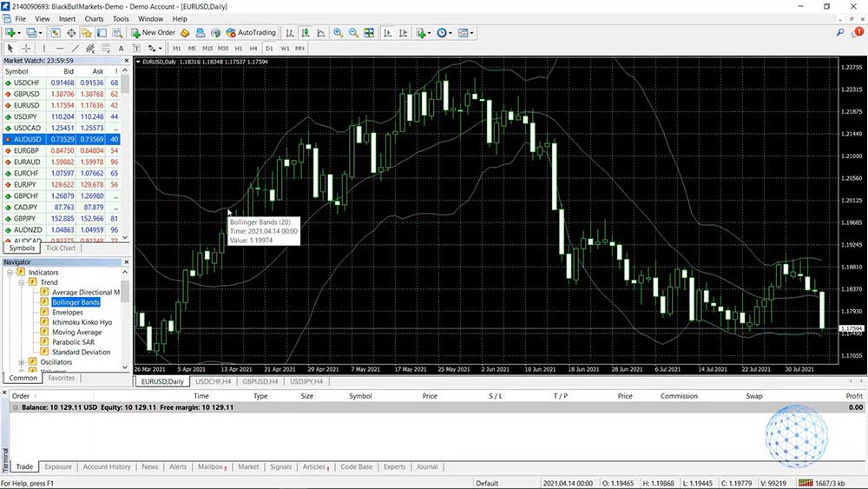The height and width of the screenshot is (489, 868).
Task: Launch MetaEditor with the yellow book icon
Action: 185,33
